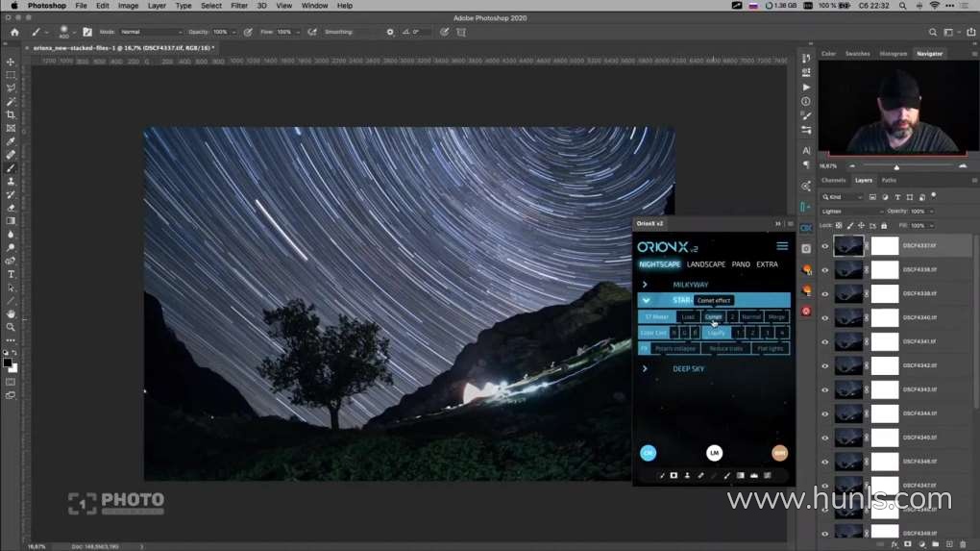Click the Home icon in options bar
Screen dimensions: 980x551
[15, 32]
